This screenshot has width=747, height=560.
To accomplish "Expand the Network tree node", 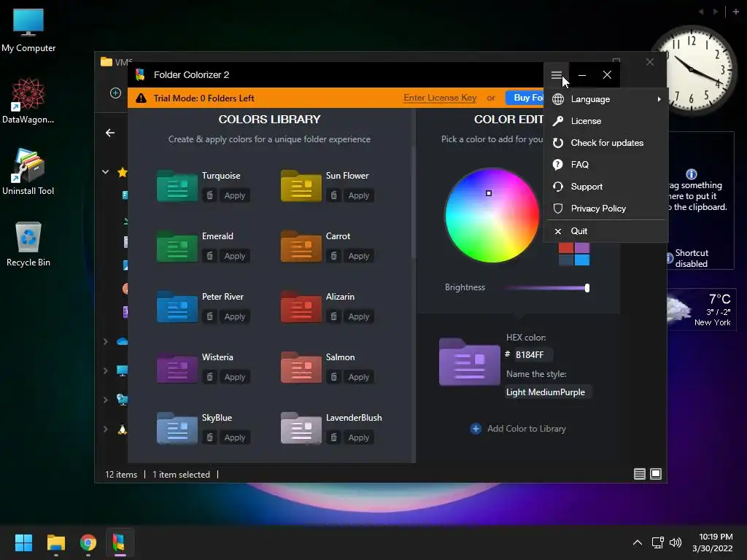I will (105, 400).
